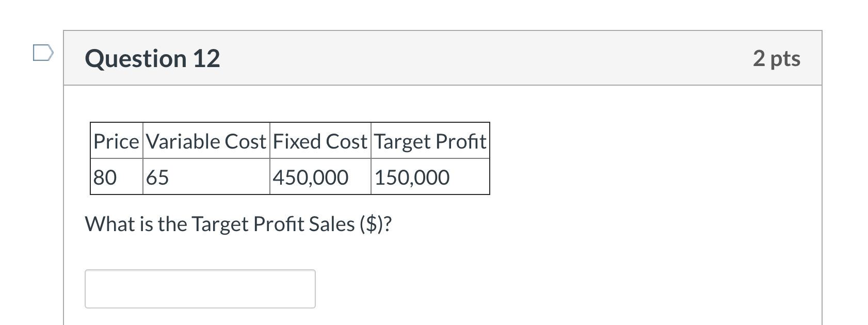Viewport: 868px width, 325px height.
Task: Select the 2 pts label
Action: (777, 58)
